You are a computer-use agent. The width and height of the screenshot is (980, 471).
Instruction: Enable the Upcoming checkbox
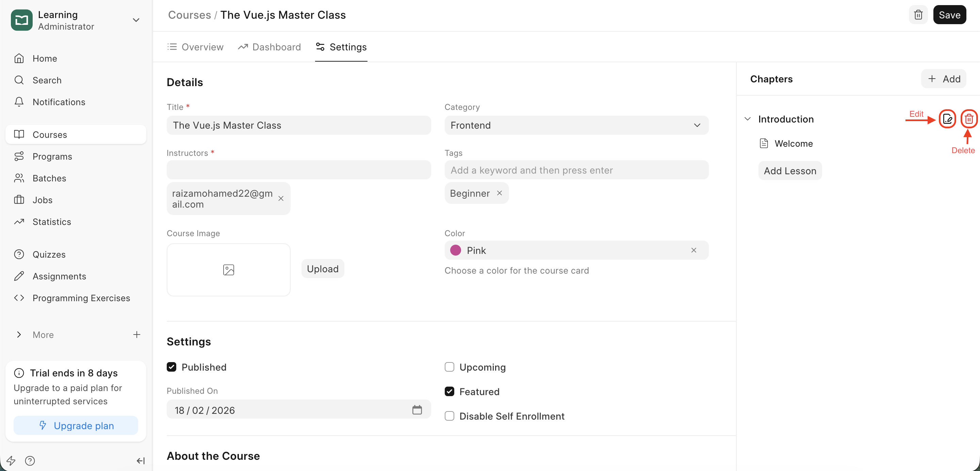click(449, 367)
